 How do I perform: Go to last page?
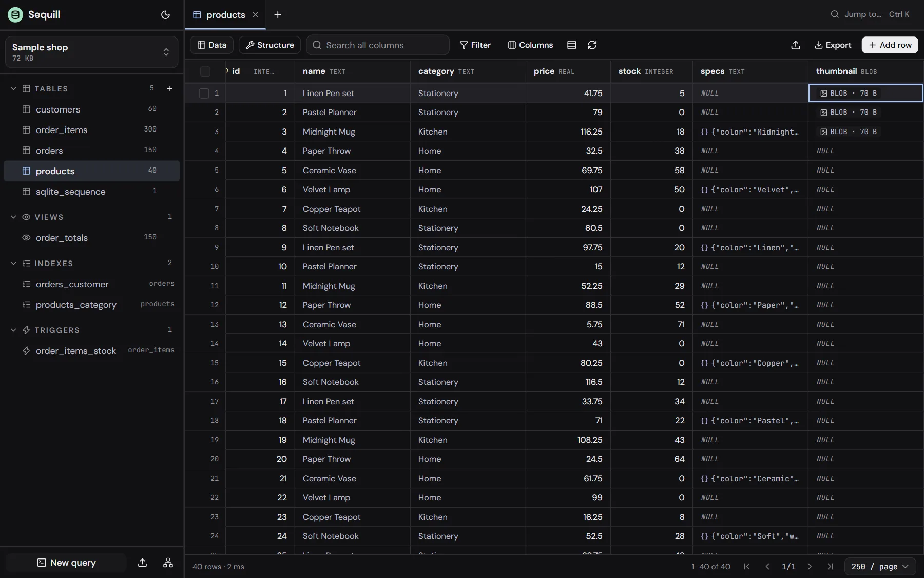(x=830, y=566)
